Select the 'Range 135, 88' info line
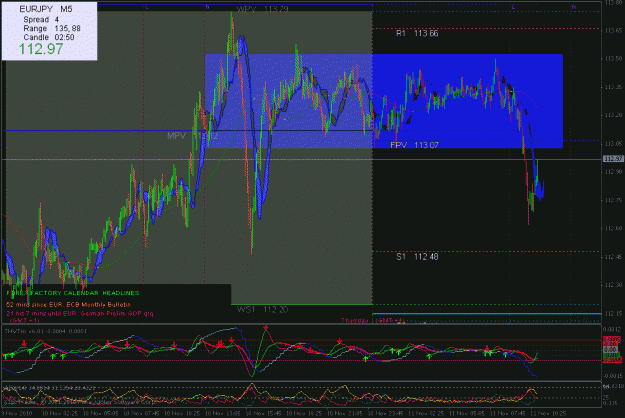The image size is (625, 418). (x=52, y=28)
